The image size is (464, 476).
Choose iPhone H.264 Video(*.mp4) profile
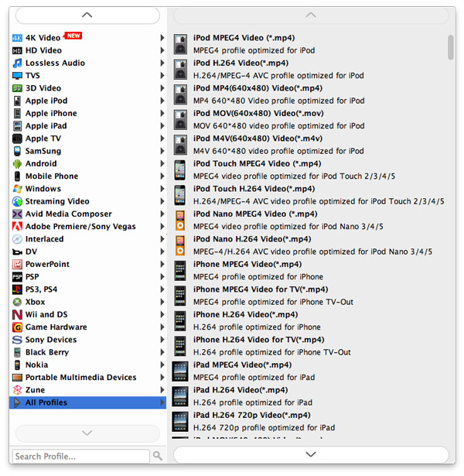[x=309, y=321]
